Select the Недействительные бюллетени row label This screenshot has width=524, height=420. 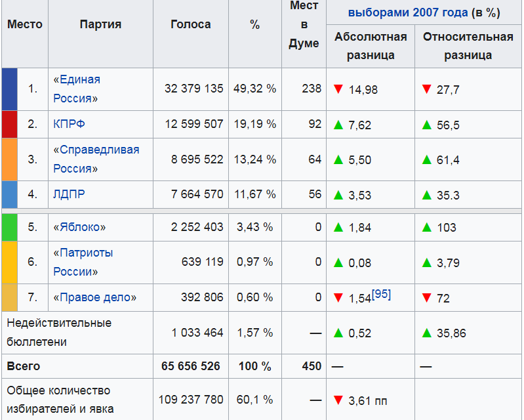[59, 332]
